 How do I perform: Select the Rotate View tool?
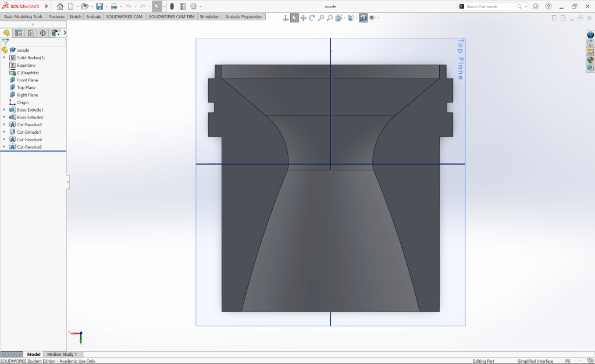coord(312,18)
